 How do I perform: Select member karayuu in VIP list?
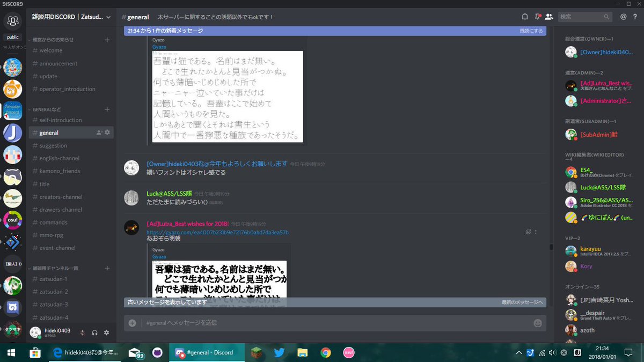tap(598, 251)
